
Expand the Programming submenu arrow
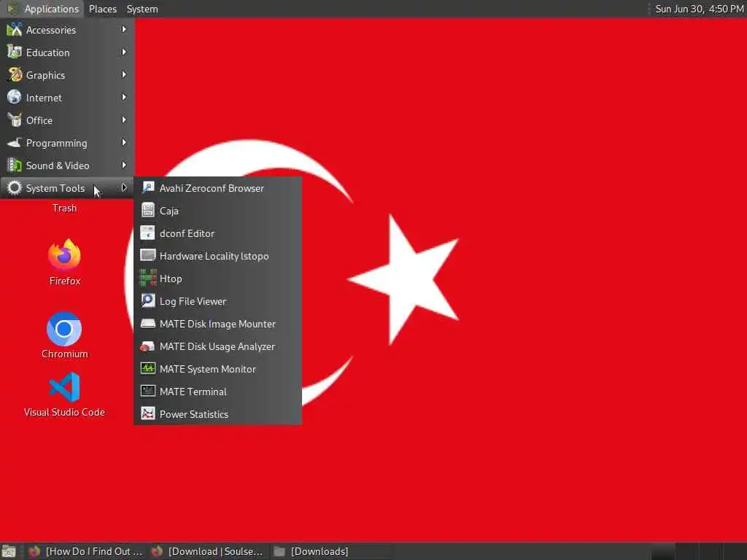click(x=124, y=143)
